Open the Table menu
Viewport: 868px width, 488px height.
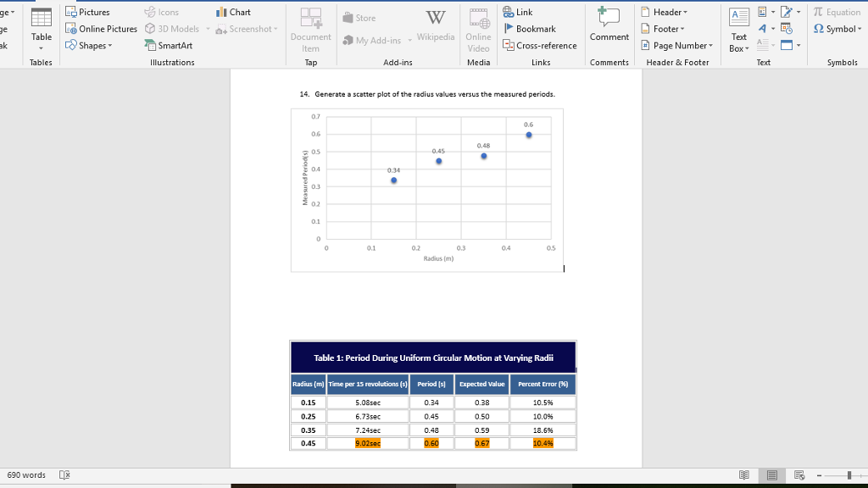(40, 28)
